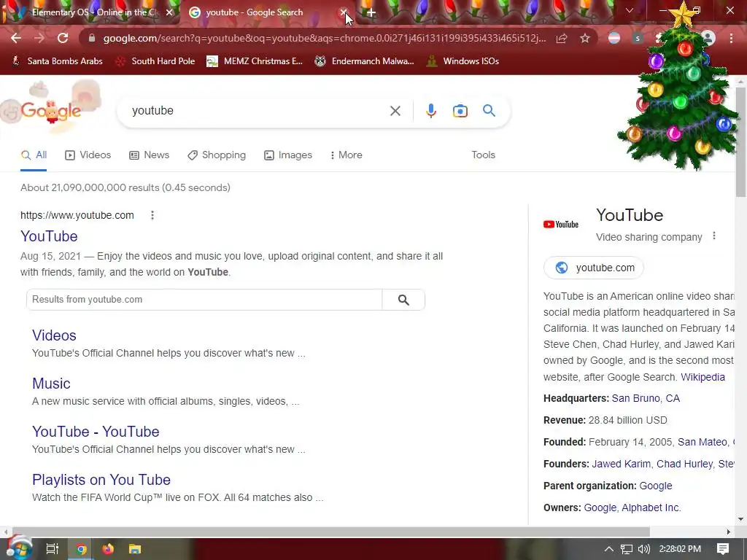Bookmark this page with the star icon
Image resolution: width=747 pixels, height=560 pixels.
[585, 38]
